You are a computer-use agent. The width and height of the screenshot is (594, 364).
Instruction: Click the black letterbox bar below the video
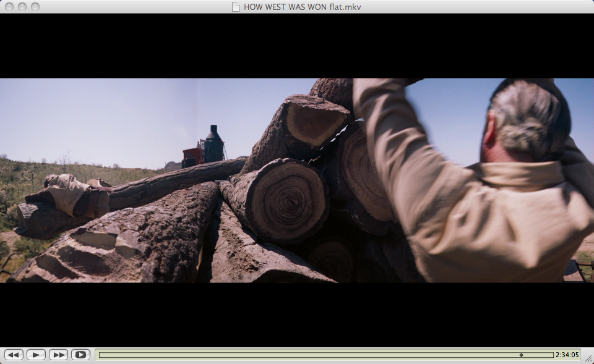click(x=297, y=314)
